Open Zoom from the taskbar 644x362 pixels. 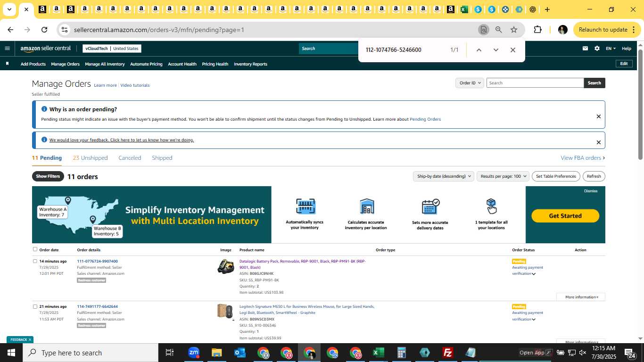193,353
